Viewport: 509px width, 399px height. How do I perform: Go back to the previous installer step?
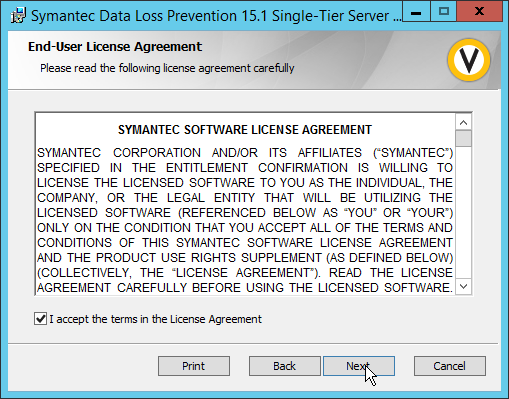[285, 366]
